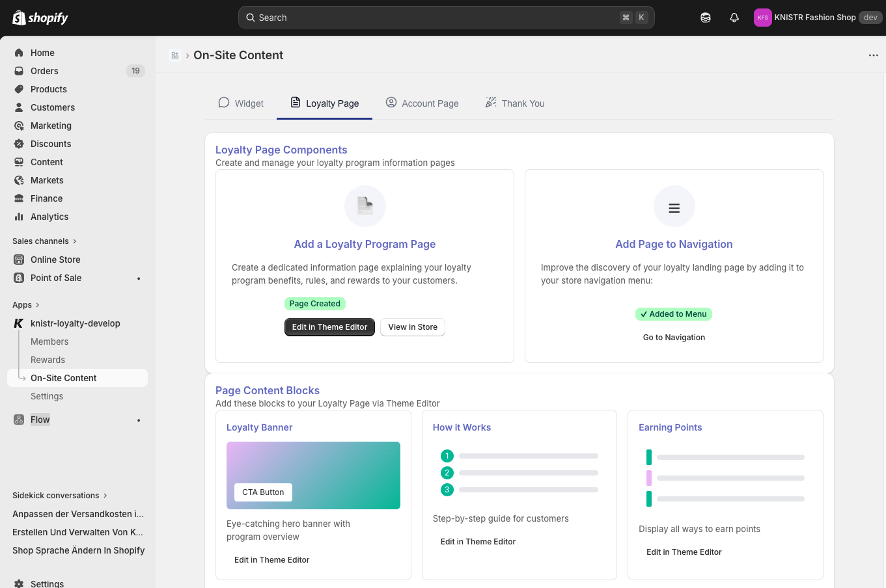Expand Sidekick conversations section

(60, 495)
